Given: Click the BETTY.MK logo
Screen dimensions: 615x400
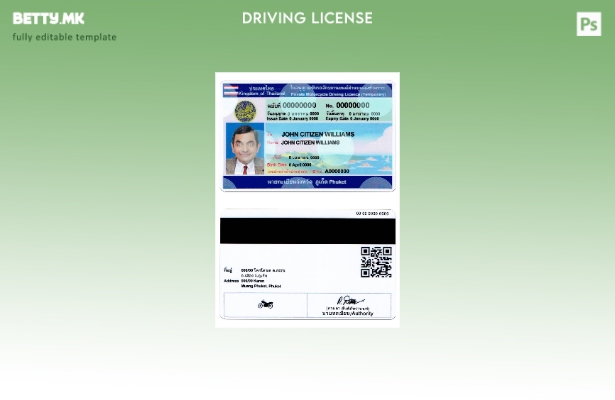Looking at the screenshot, I should 48,18.
